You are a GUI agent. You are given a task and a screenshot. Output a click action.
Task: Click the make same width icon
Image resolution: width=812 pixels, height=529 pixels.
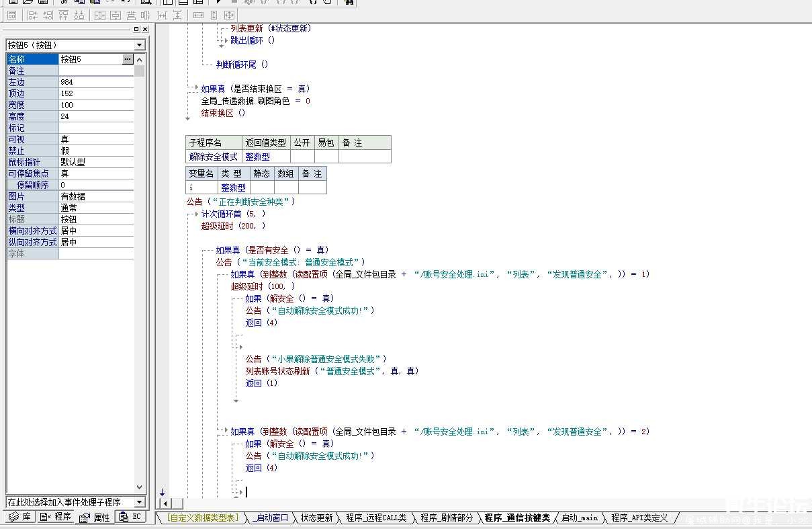tap(198, 15)
